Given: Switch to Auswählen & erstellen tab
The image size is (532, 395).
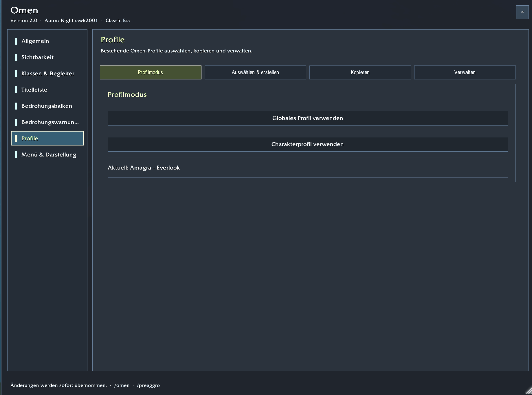Looking at the screenshot, I should pos(255,72).
